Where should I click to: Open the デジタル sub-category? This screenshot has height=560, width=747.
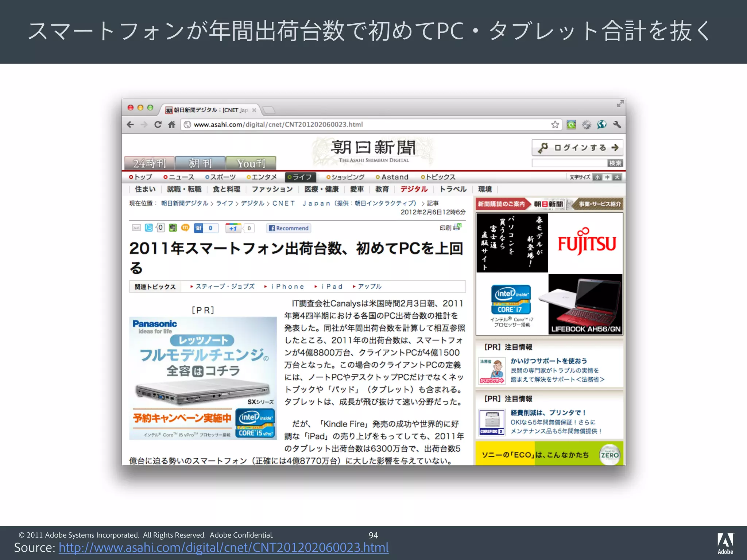[x=414, y=189]
